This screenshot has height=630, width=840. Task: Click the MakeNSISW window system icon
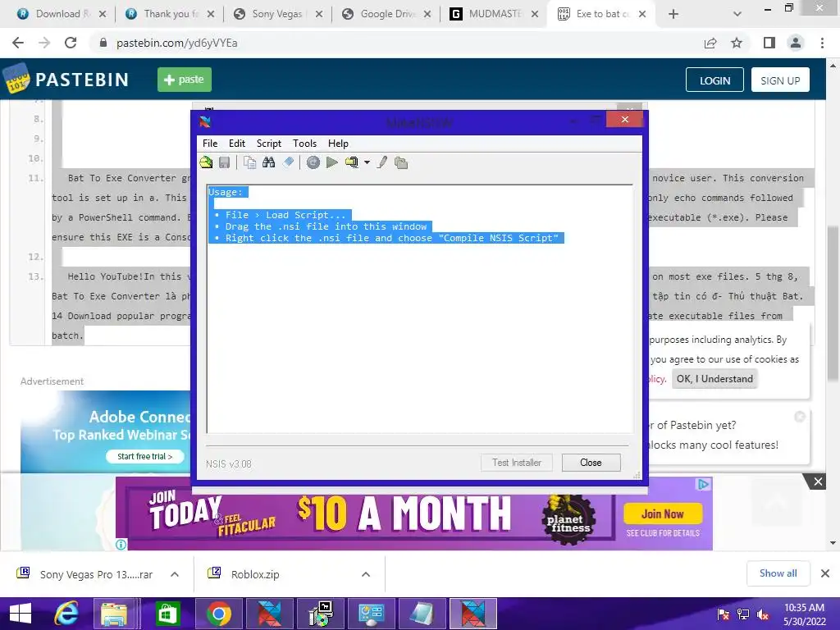point(205,122)
